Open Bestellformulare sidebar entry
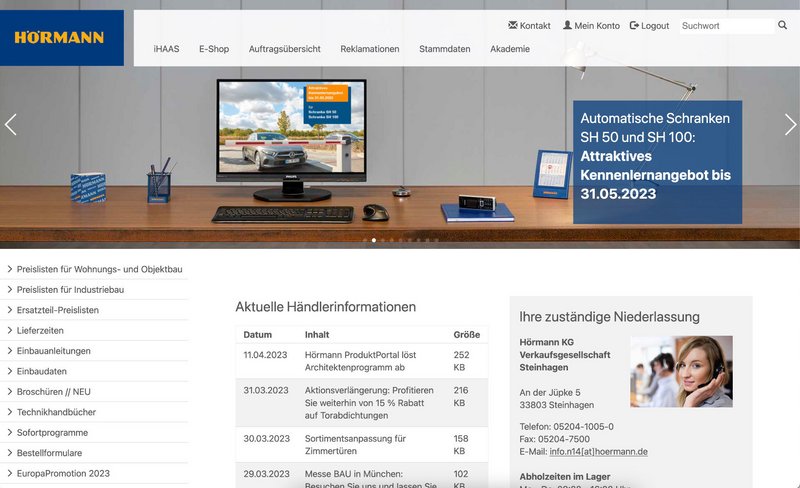800x488 pixels. pyautogui.click(x=95, y=453)
